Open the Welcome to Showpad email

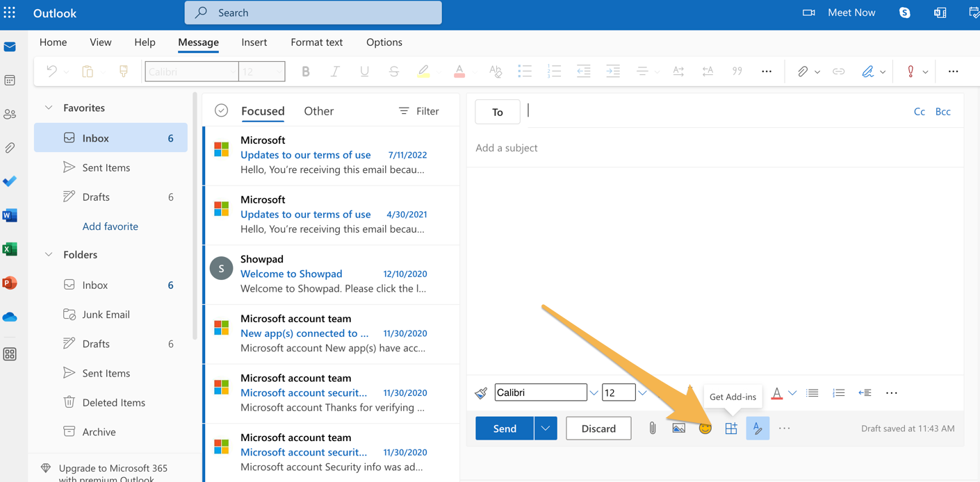click(x=332, y=274)
